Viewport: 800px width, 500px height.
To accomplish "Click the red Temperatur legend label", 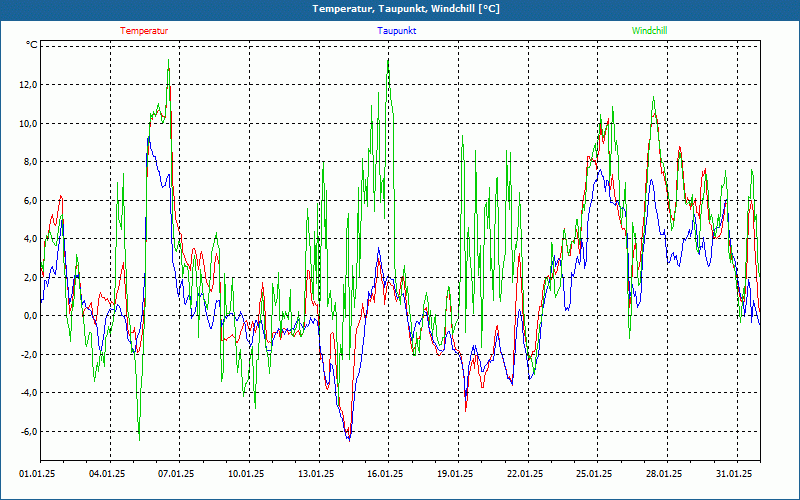I will [x=144, y=31].
